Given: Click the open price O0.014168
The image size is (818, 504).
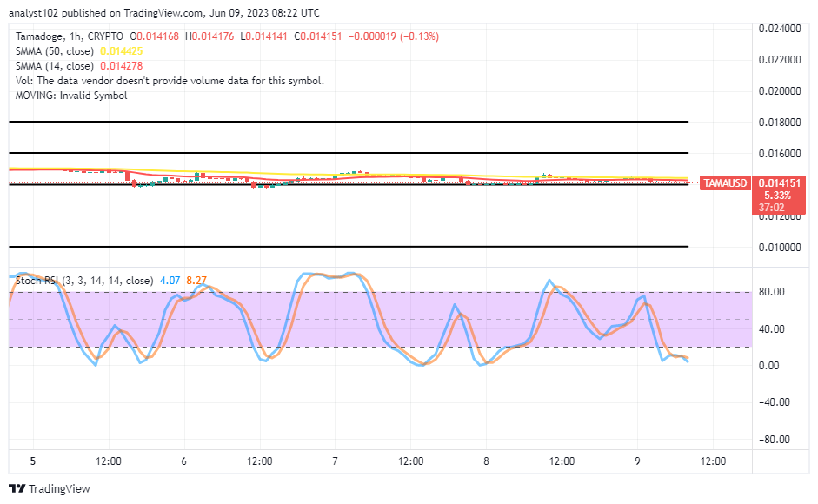Looking at the screenshot, I should point(155,36).
